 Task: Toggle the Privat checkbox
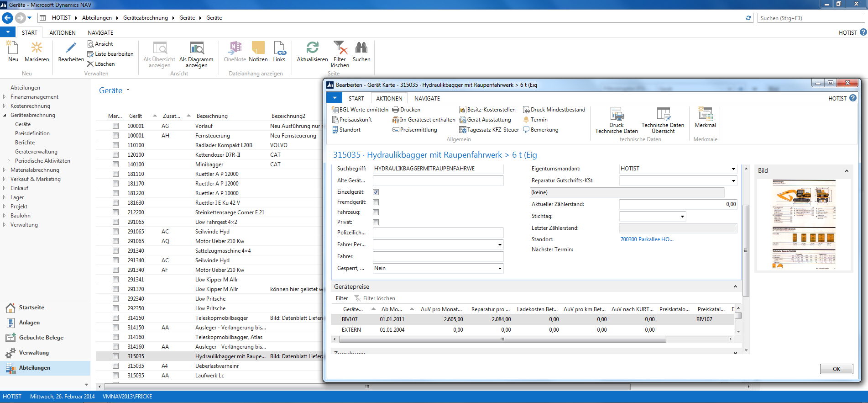pos(376,223)
